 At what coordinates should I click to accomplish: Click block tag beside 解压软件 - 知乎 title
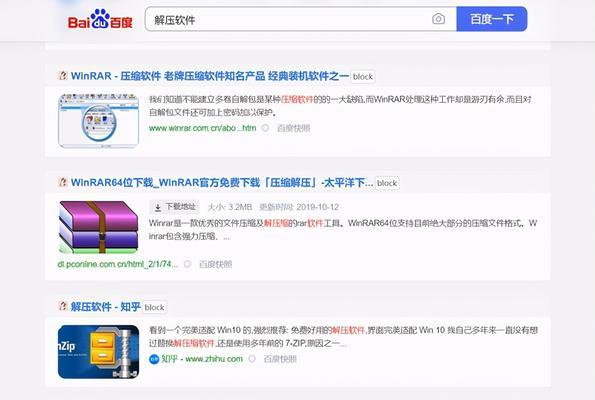(x=154, y=307)
